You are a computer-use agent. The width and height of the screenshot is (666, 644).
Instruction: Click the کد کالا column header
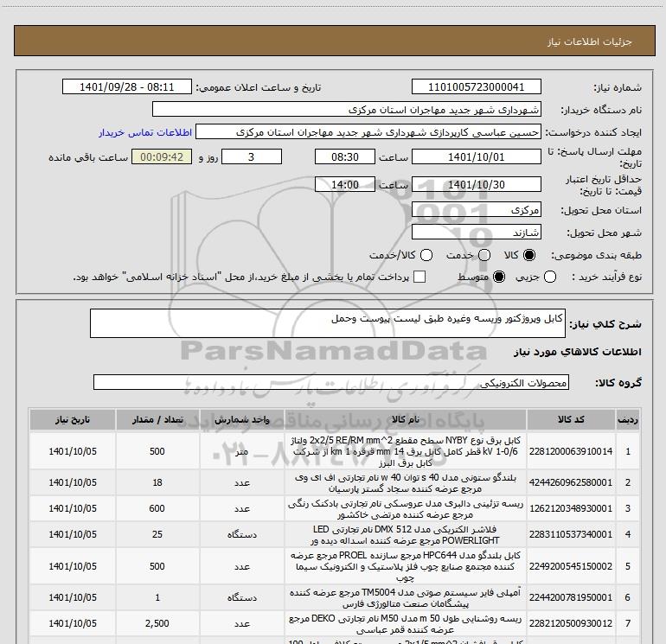[x=571, y=419]
